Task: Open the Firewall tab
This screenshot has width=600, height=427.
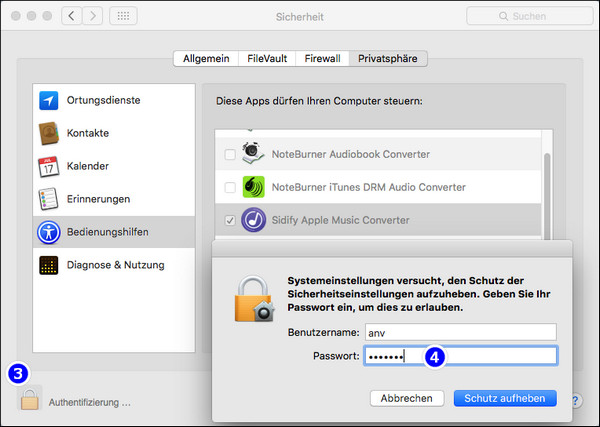Action: [x=322, y=59]
